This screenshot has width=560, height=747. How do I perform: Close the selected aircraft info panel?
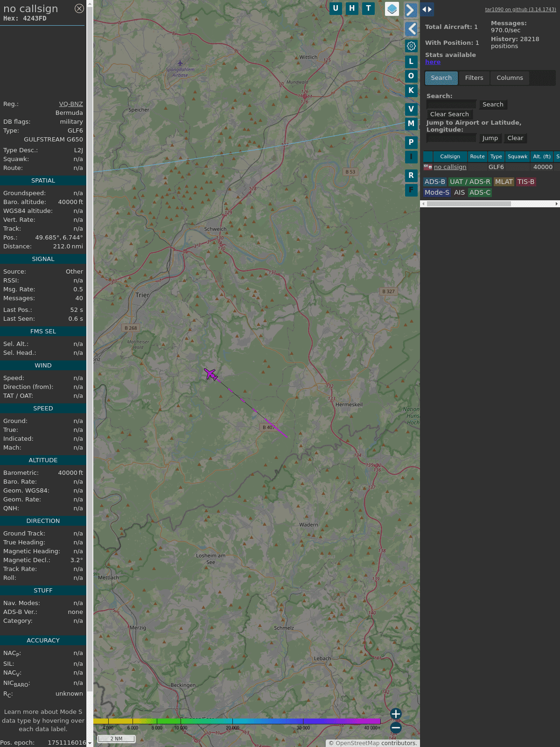point(79,8)
